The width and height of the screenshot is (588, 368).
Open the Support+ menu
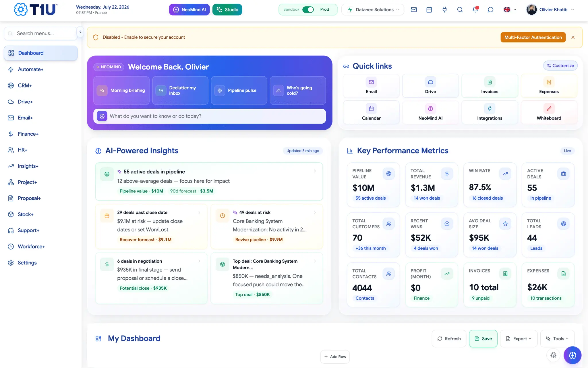tap(41, 231)
